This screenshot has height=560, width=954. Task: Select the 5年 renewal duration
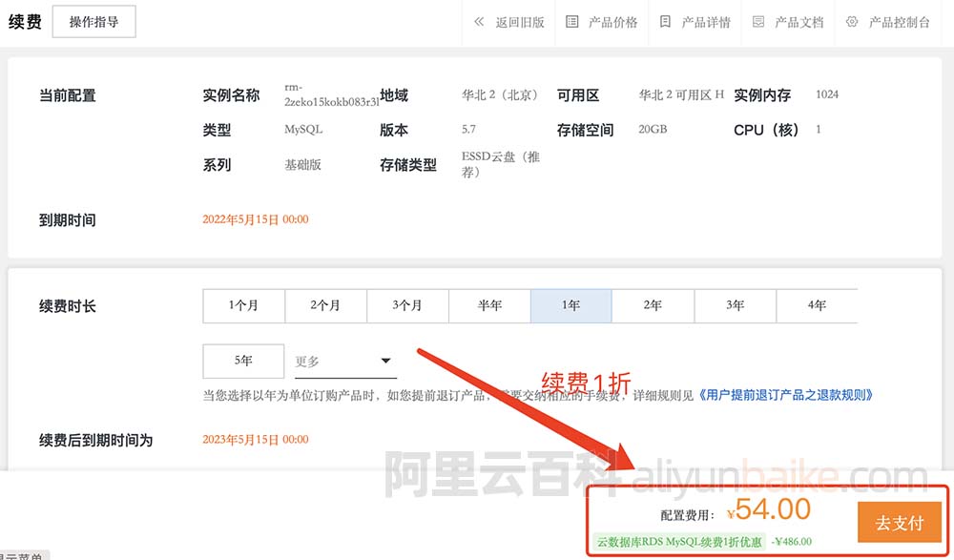pyautogui.click(x=243, y=362)
